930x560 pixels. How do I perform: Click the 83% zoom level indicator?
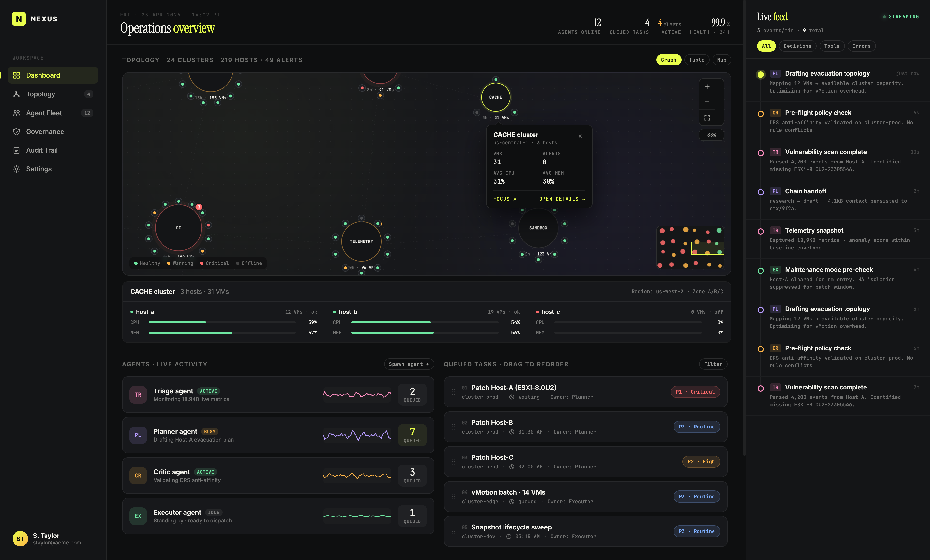click(711, 135)
